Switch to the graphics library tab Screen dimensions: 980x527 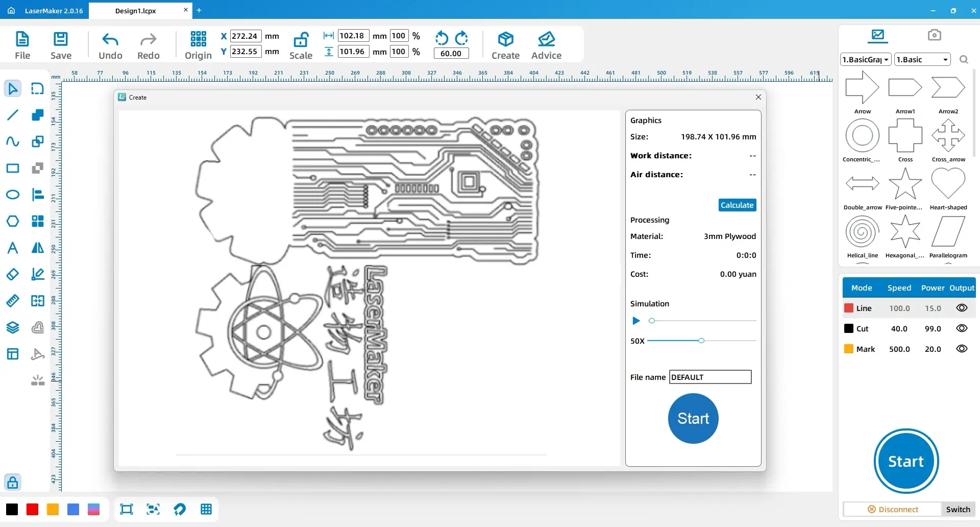point(878,35)
